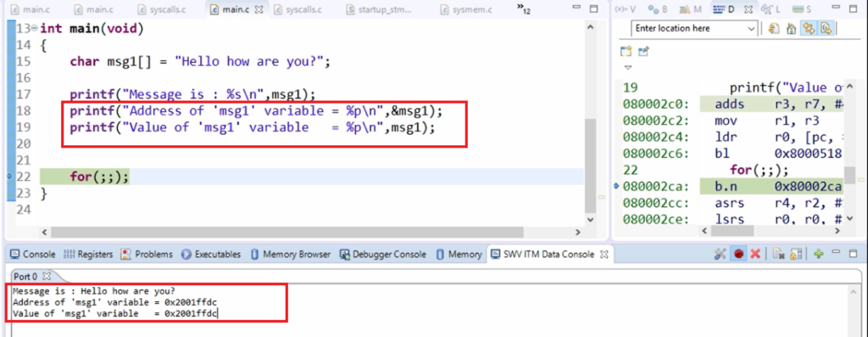
Task: Close the Disassembly view tab
Action: [x=748, y=9]
